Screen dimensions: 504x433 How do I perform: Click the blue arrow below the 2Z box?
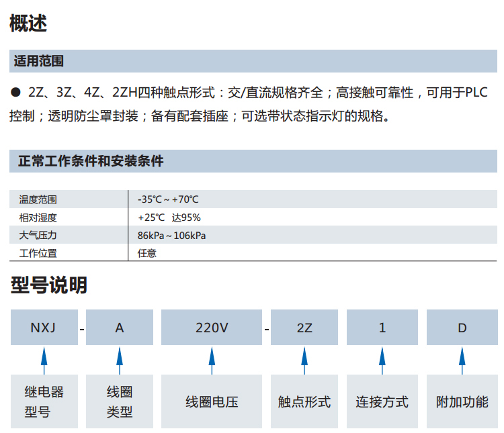point(304,360)
